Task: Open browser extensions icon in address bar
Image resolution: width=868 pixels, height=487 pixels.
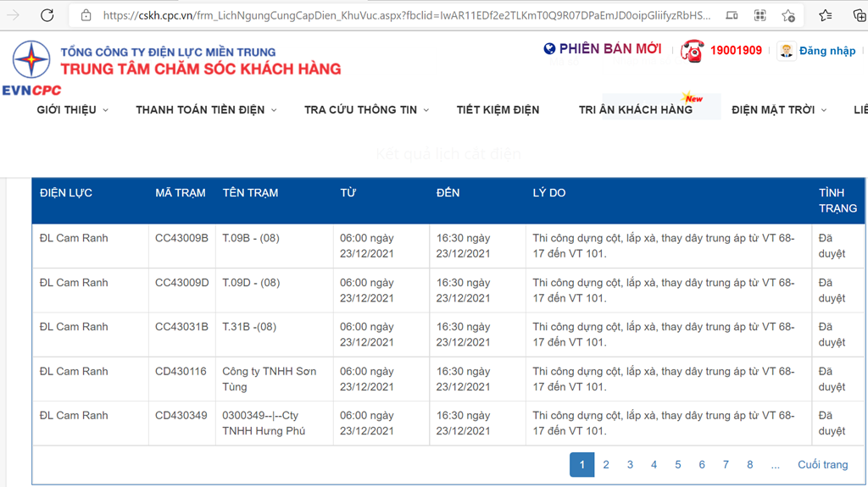Action: (x=760, y=15)
